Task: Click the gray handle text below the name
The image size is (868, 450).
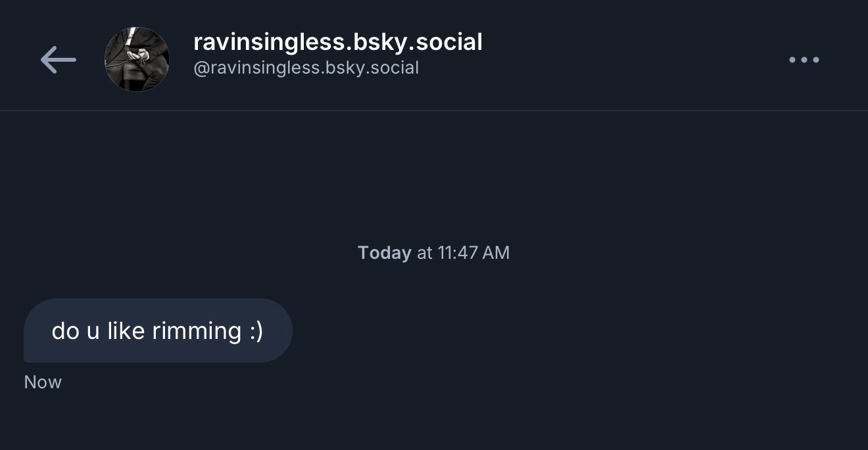Action: [306, 68]
